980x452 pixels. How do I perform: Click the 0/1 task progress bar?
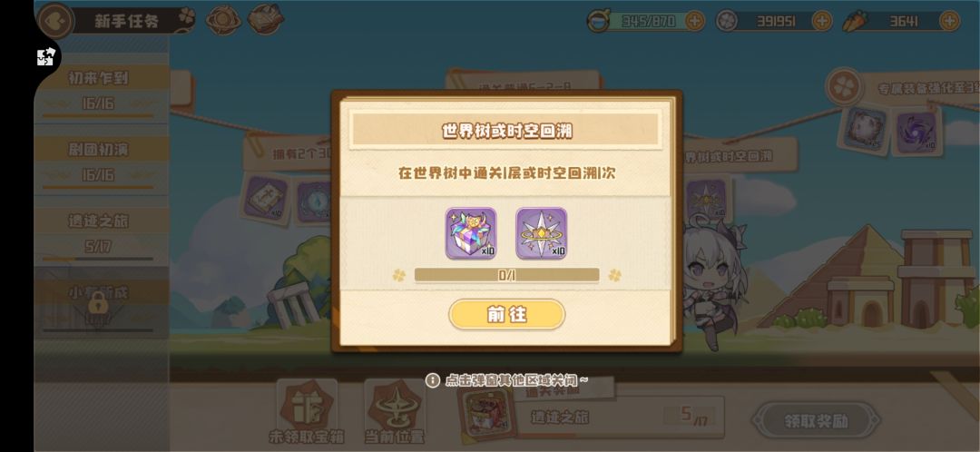tap(507, 275)
